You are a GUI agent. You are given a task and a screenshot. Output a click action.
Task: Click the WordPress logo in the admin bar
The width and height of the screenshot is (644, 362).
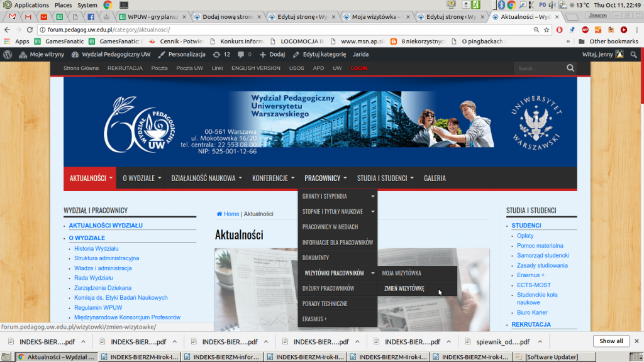pos(8,54)
